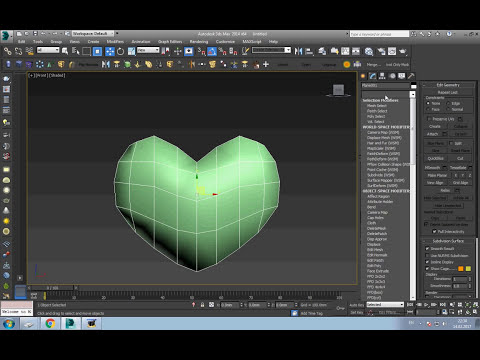Select the Unlink Selection tool
This screenshot has height=360, width=480.
[x=19, y=51]
